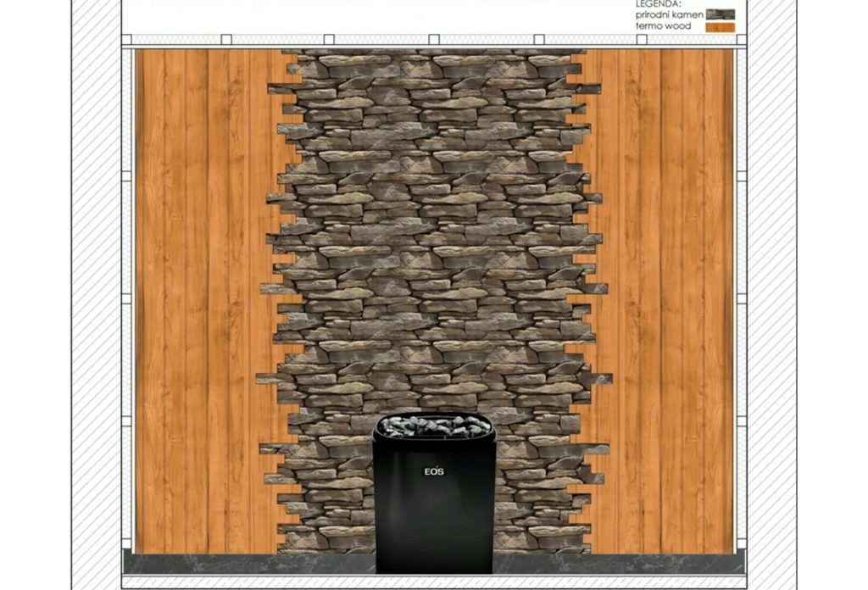Click the EOS logo on the heater
Image resolution: width=868 pixels, height=590 pixels.
[x=434, y=471]
